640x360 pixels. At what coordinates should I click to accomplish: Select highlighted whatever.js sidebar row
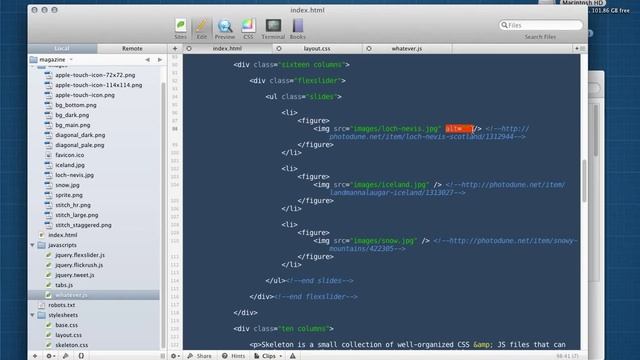point(94,295)
